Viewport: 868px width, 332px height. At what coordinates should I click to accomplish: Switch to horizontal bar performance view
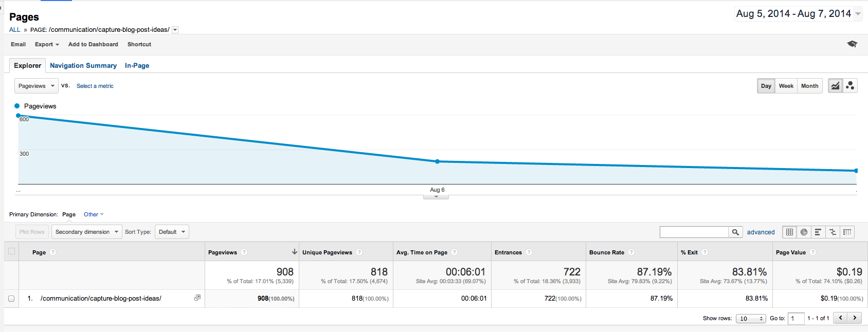click(818, 232)
